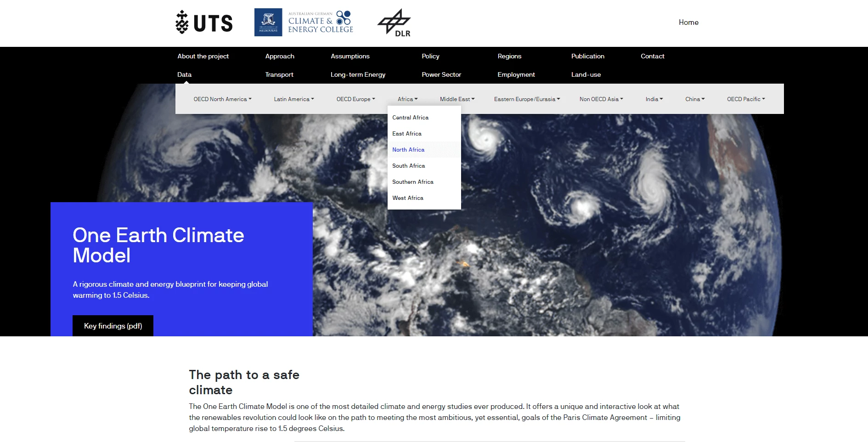Open the OECD Europe dropdown
The image size is (868, 442).
pos(355,99)
